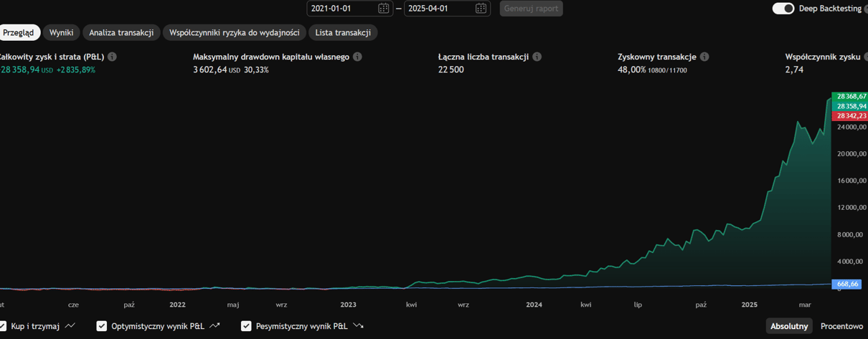Toggle the Optymistyczny wynik P&L checkbox
868x339 pixels.
[102, 326]
